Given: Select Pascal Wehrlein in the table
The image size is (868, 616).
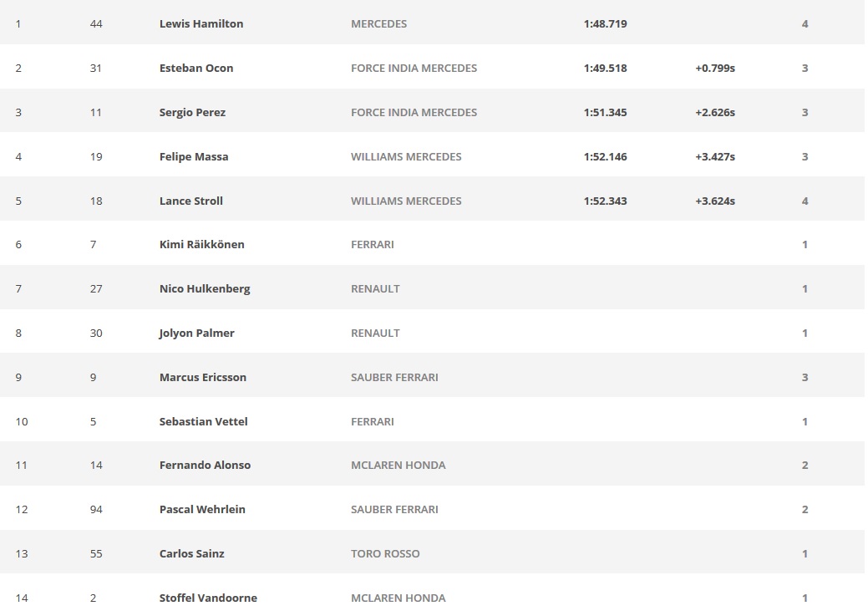Looking at the screenshot, I should click(x=202, y=510).
